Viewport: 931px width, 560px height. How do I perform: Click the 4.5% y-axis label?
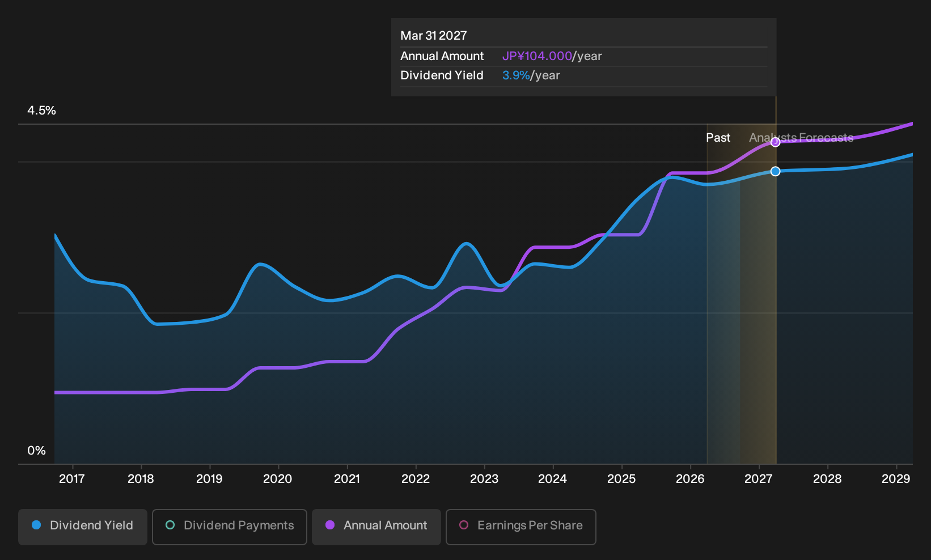tap(42, 111)
